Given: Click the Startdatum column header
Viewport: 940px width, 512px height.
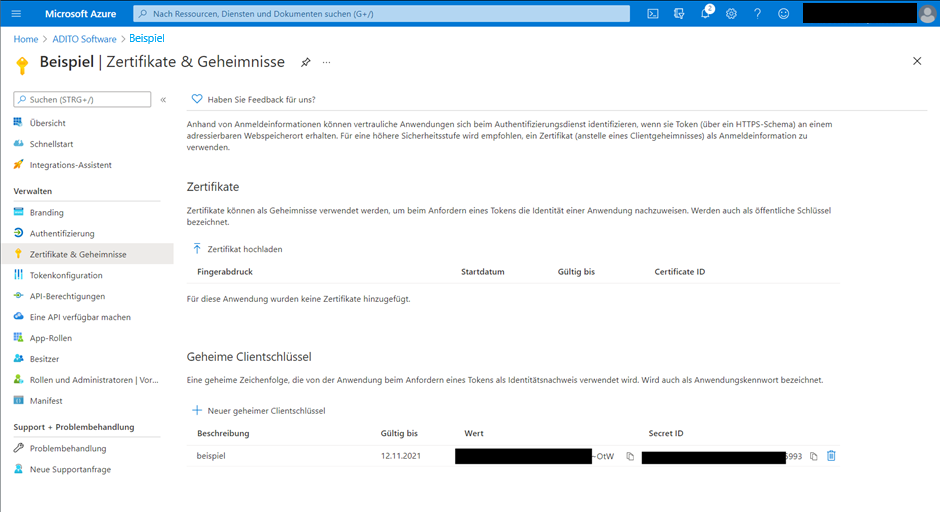Looking at the screenshot, I should click(483, 272).
